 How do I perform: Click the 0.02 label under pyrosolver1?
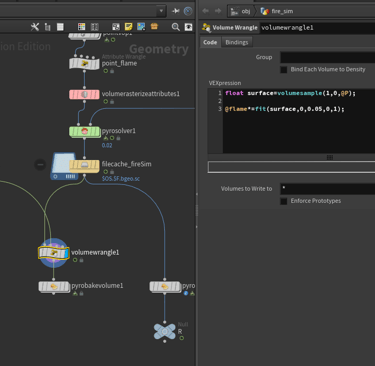tap(107, 145)
